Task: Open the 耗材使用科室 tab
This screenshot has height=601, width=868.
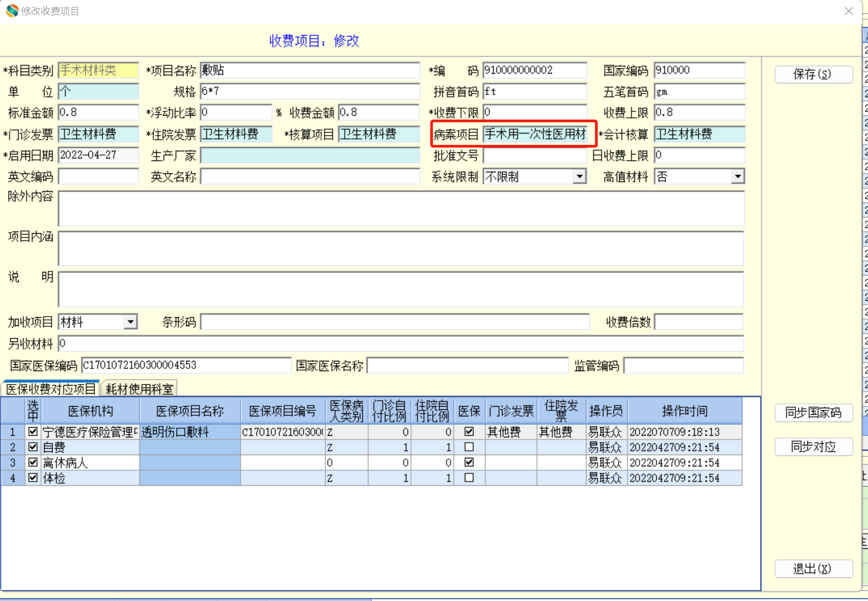Action: [139, 389]
